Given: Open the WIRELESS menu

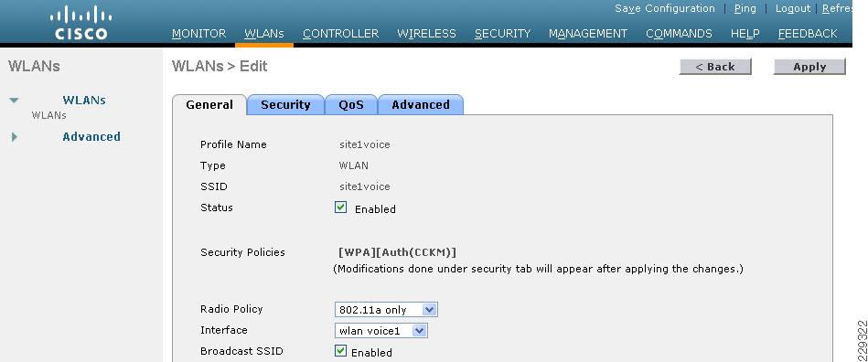Looking at the screenshot, I should [426, 34].
